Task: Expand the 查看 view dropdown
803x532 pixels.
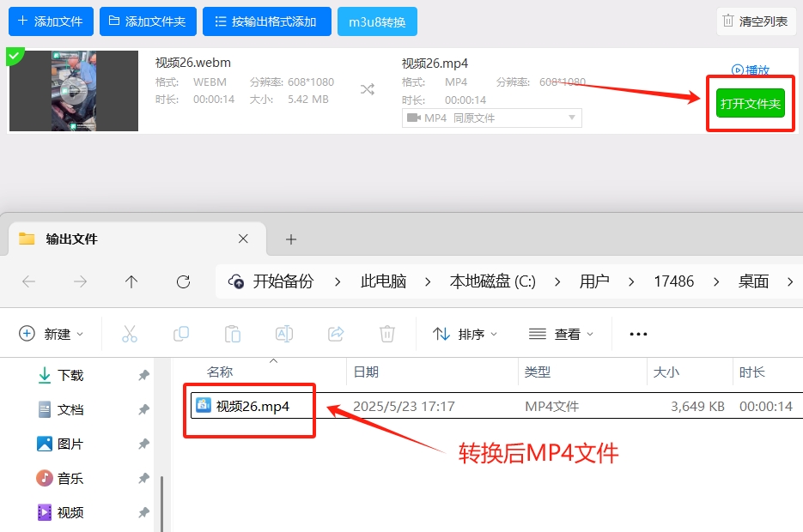Action: coord(561,333)
